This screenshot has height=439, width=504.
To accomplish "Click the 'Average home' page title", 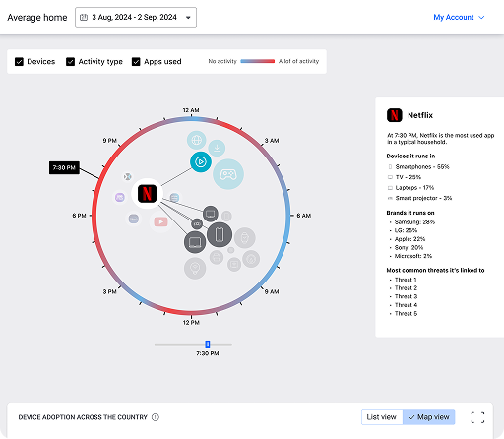I will tap(37, 17).
